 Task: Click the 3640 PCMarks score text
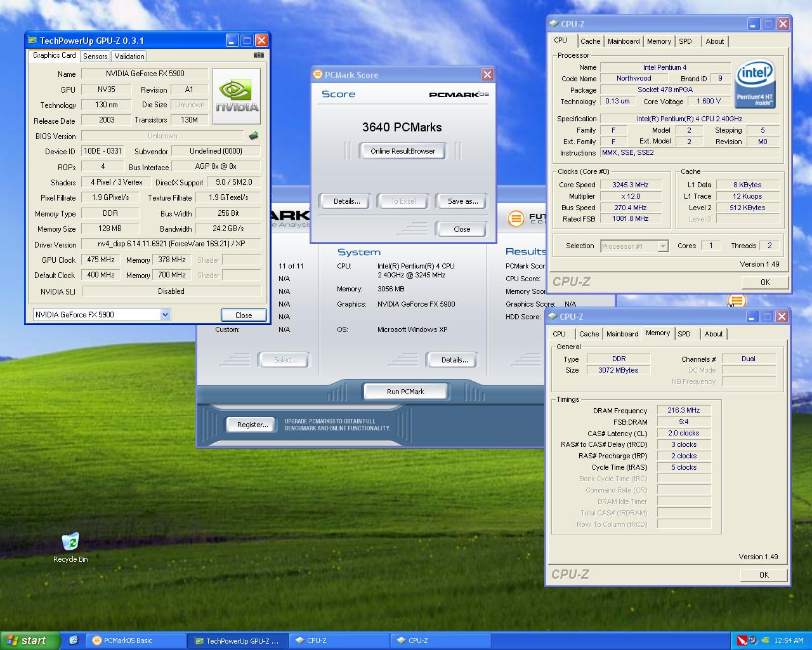click(x=402, y=127)
